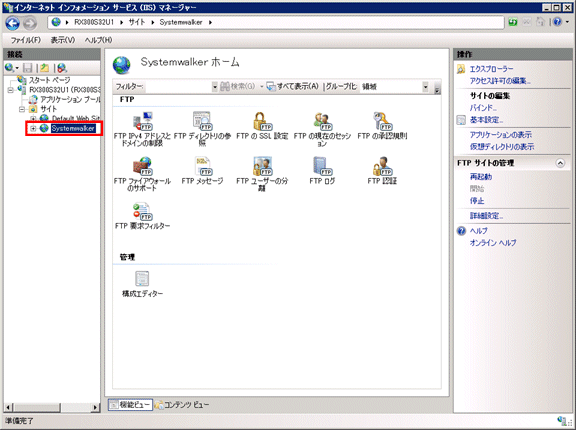Viewport: 576px width, 430px height.
Task: Click すべて表示(A) button
Action: [x=292, y=87]
